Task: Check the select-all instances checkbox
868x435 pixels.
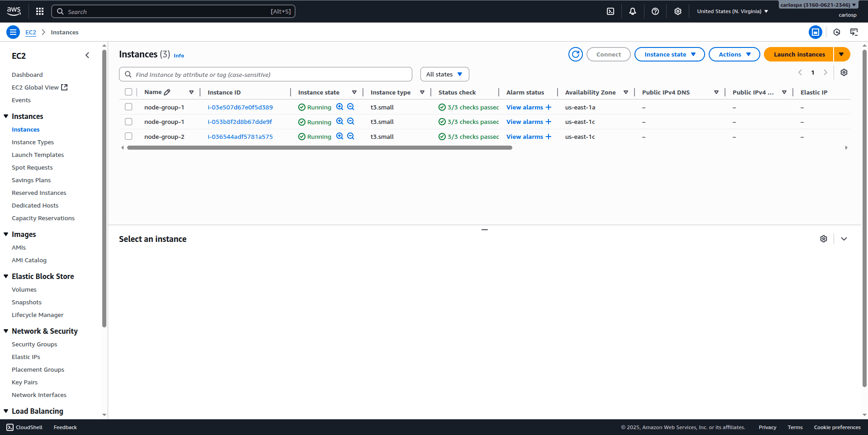Action: (129, 92)
